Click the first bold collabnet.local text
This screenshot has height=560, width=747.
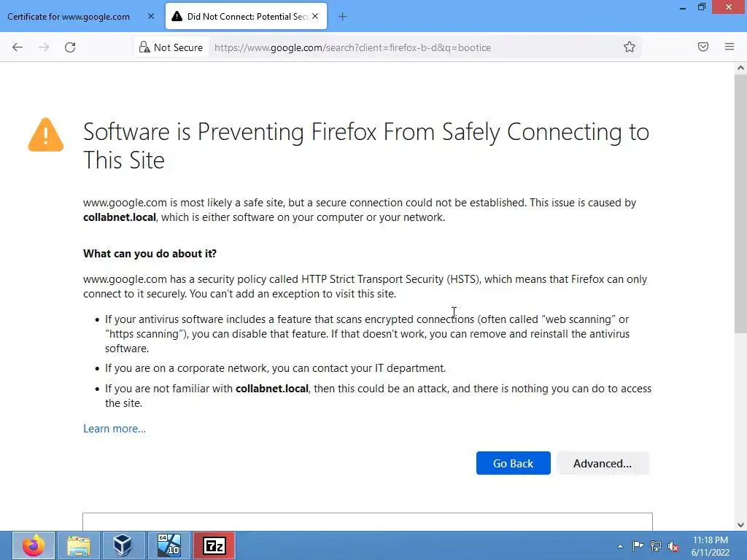point(120,217)
